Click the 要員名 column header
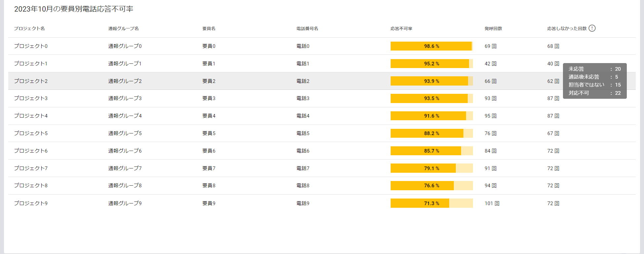644x254 pixels. click(209, 29)
